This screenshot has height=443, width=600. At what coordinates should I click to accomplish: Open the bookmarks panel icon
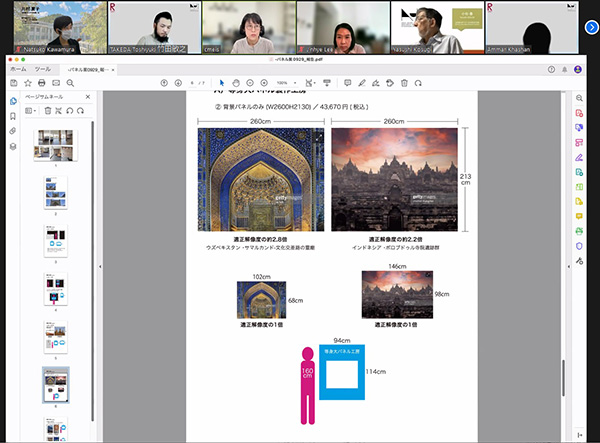pos(13,116)
